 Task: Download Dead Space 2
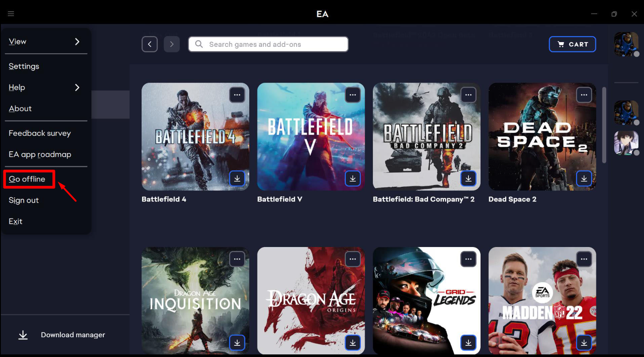click(x=584, y=178)
